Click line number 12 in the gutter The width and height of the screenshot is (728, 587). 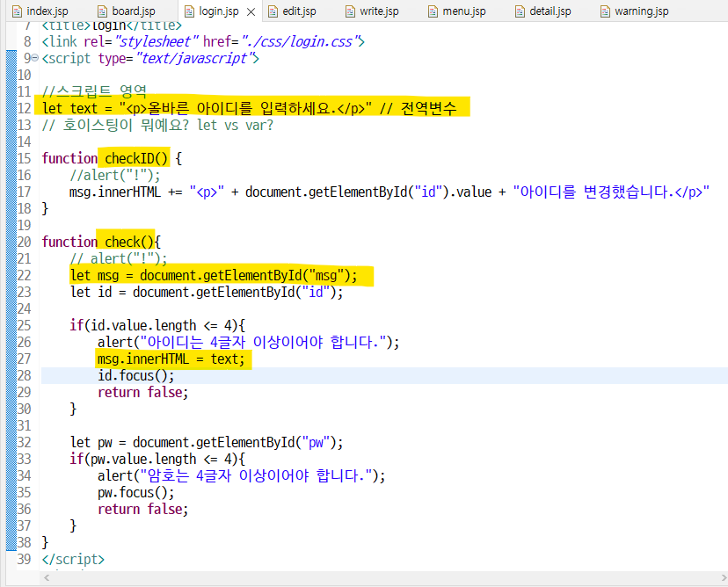coord(24,109)
